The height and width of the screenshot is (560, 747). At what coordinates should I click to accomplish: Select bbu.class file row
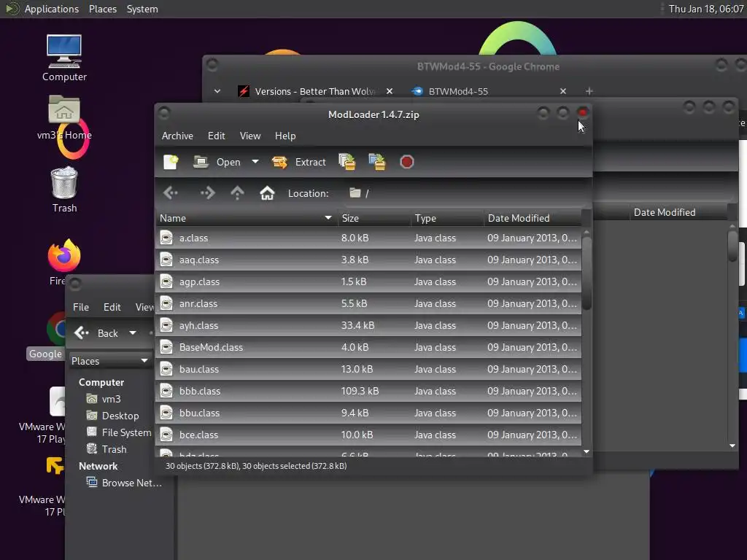(x=368, y=413)
